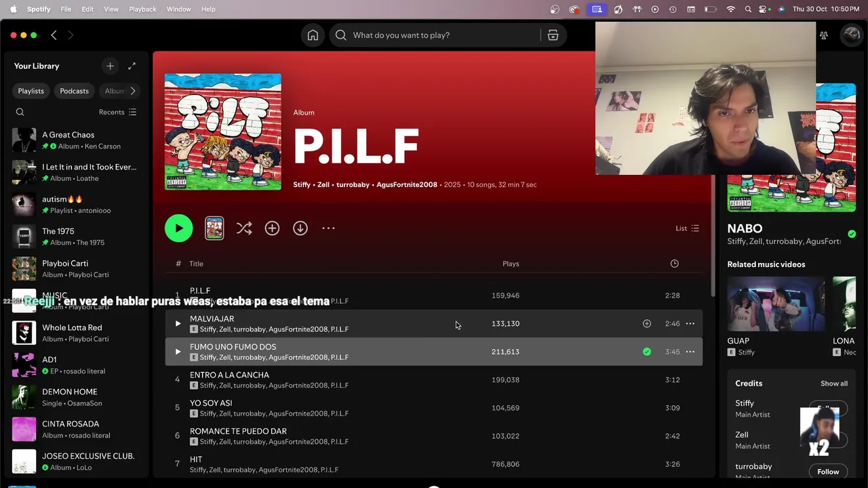Expand Your Library with the arrows icon
This screenshot has width=868, height=488.
click(x=132, y=66)
